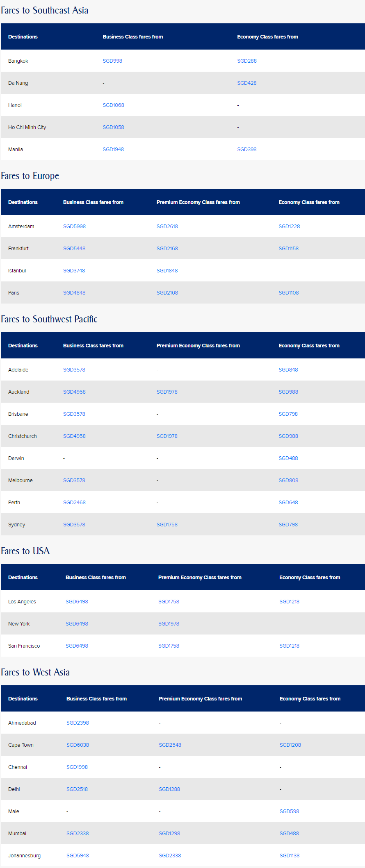Open Melbourne Business Class fare SGD3578
Image resolution: width=365 pixels, height=868 pixels.
pyautogui.click(x=74, y=480)
